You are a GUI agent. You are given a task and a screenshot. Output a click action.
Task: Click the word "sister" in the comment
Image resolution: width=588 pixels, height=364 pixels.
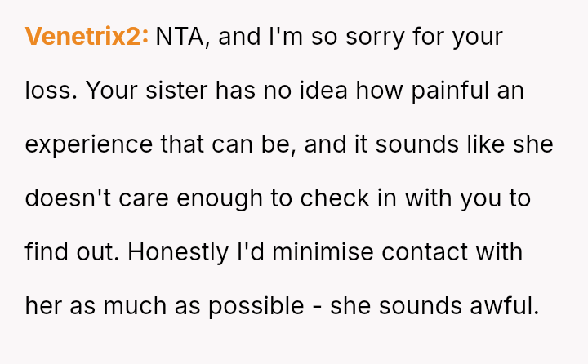pos(178,91)
